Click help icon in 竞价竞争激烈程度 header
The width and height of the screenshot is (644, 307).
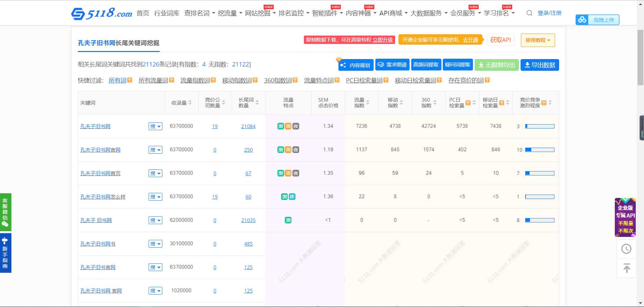544,103
